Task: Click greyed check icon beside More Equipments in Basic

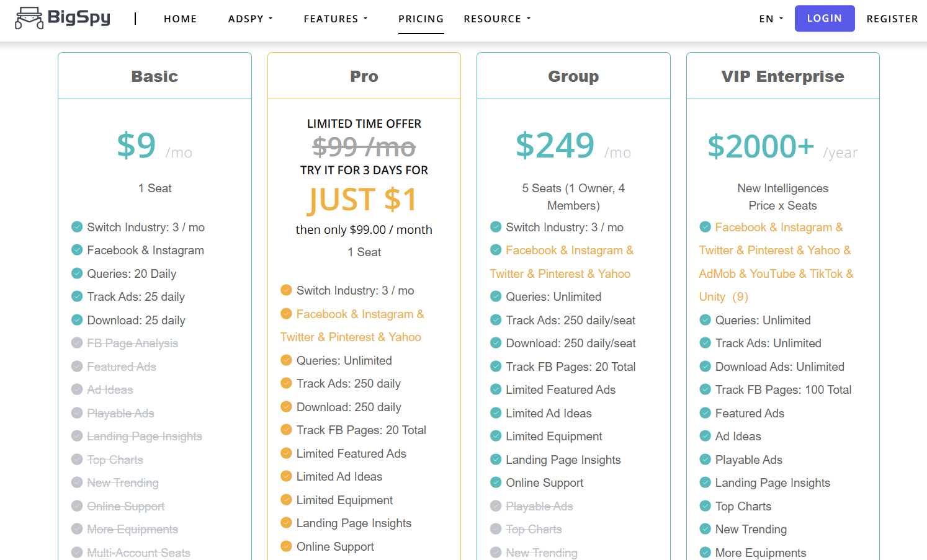Action: coord(77,529)
